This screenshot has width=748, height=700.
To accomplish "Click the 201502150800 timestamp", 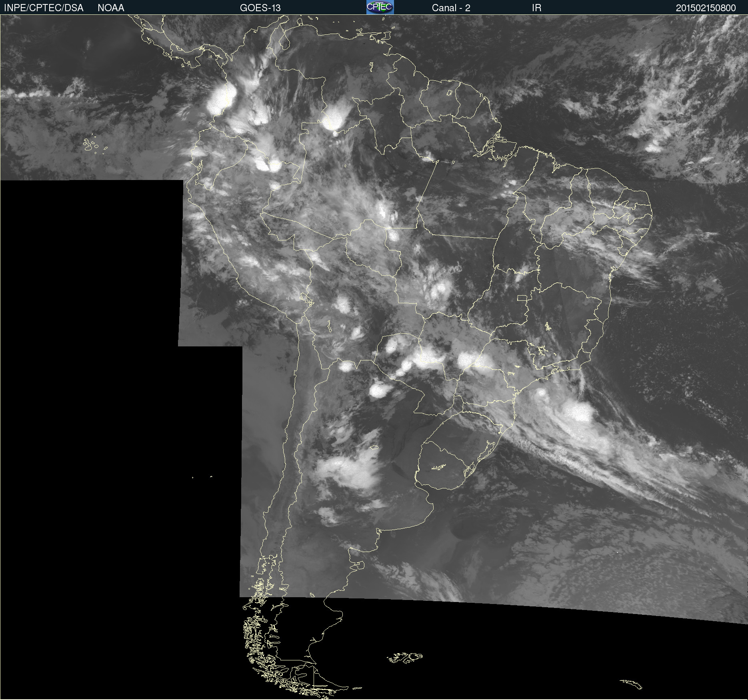I will coord(706,8).
